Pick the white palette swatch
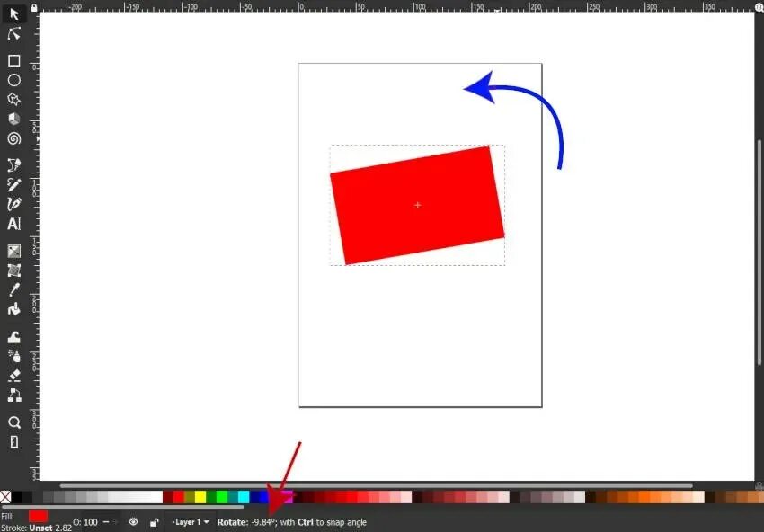Viewport: 764px width, 532px height. coord(157,497)
